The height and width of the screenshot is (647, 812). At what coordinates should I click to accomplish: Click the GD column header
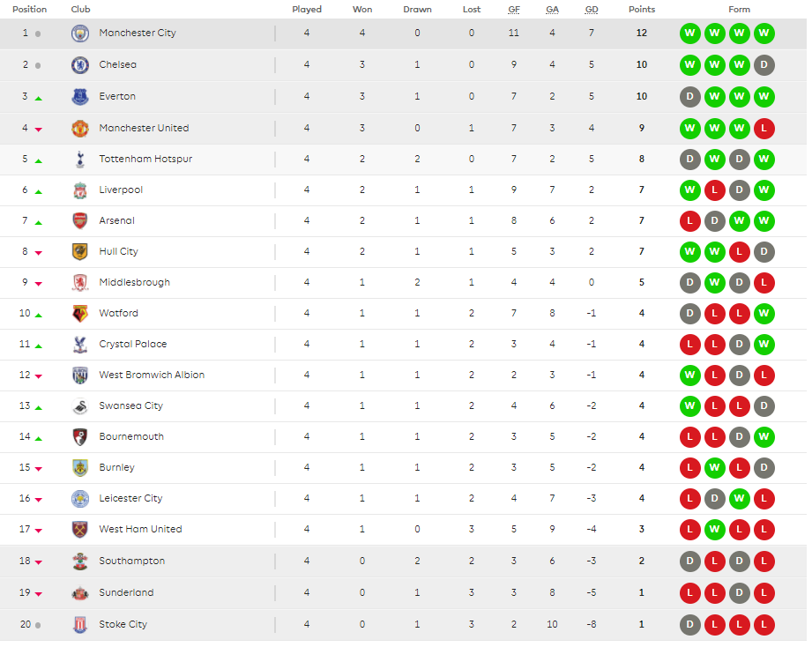coord(592,10)
